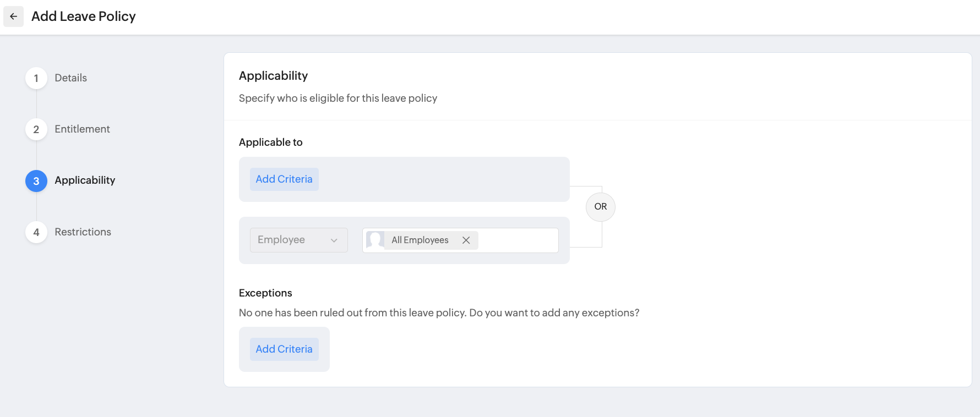Jump to the Restrictions step

83,232
